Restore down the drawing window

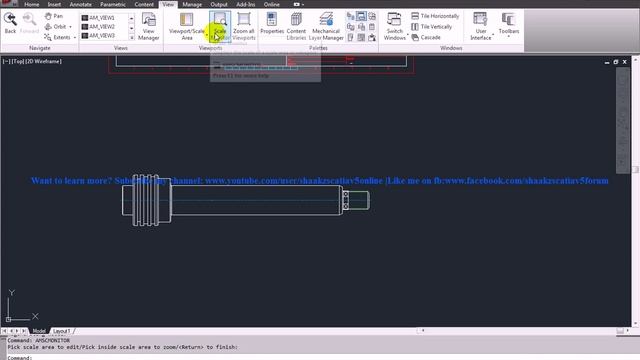[x=616, y=62]
